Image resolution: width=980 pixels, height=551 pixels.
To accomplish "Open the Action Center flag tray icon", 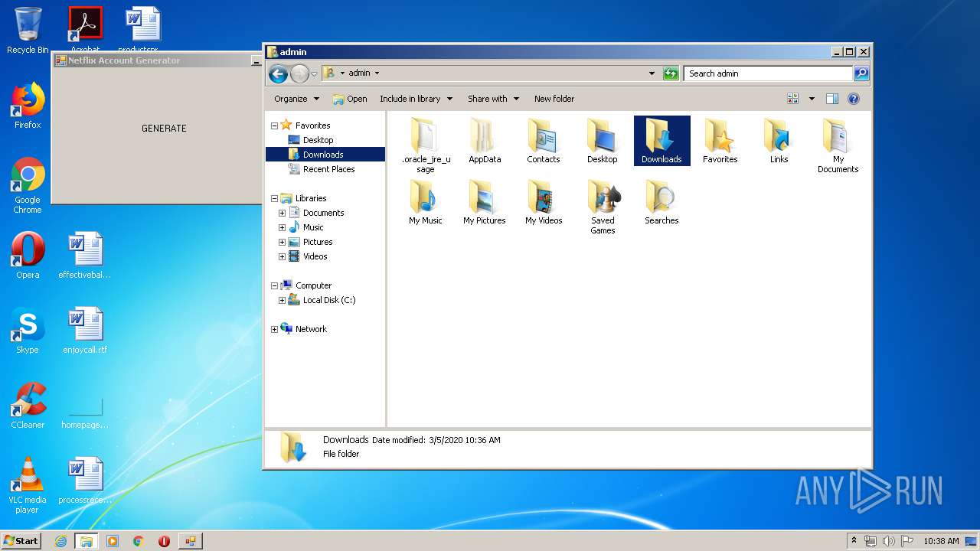I will click(907, 541).
